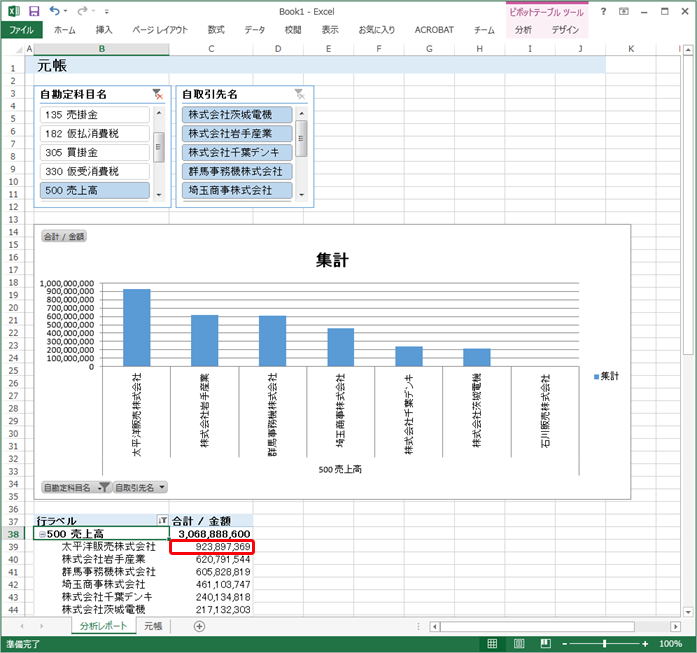697x653 pixels.
Task: Open the Undo history dropdown arrow
Action: (x=65, y=11)
